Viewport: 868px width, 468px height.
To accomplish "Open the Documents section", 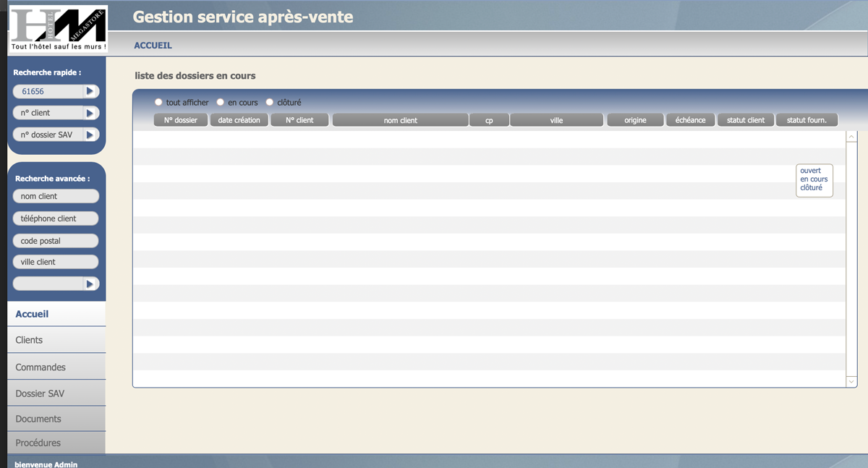I will click(x=56, y=419).
